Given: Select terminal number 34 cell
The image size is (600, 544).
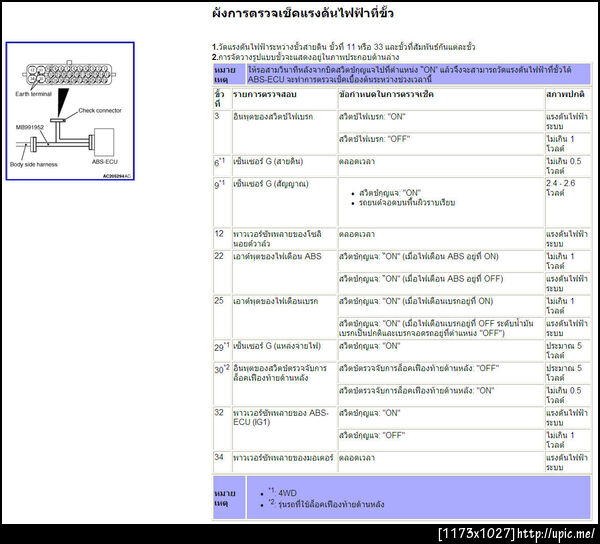Looking at the screenshot, I should point(222,462).
